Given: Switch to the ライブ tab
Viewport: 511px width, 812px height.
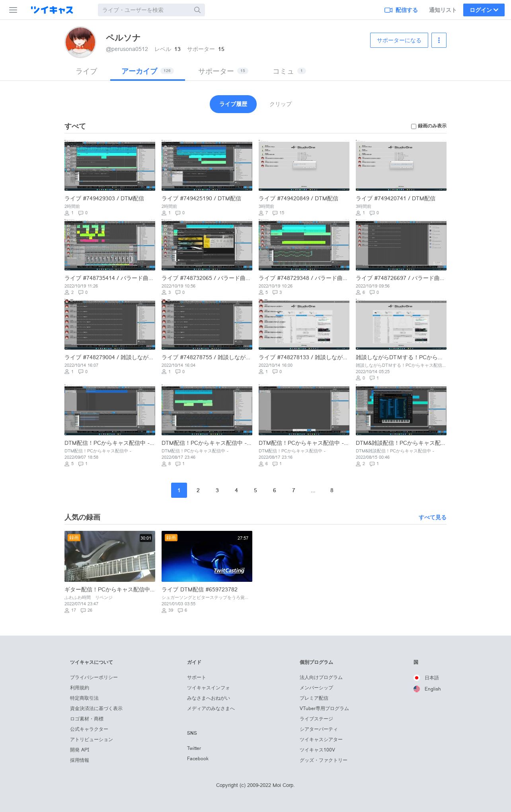Looking at the screenshot, I should coord(86,71).
